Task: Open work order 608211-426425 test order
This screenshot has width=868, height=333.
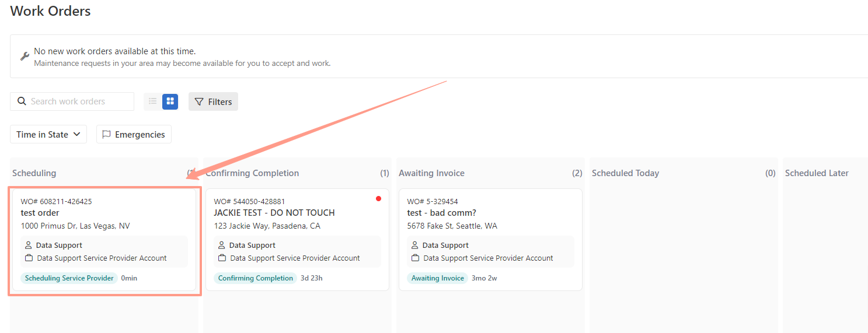Action: [x=104, y=240]
